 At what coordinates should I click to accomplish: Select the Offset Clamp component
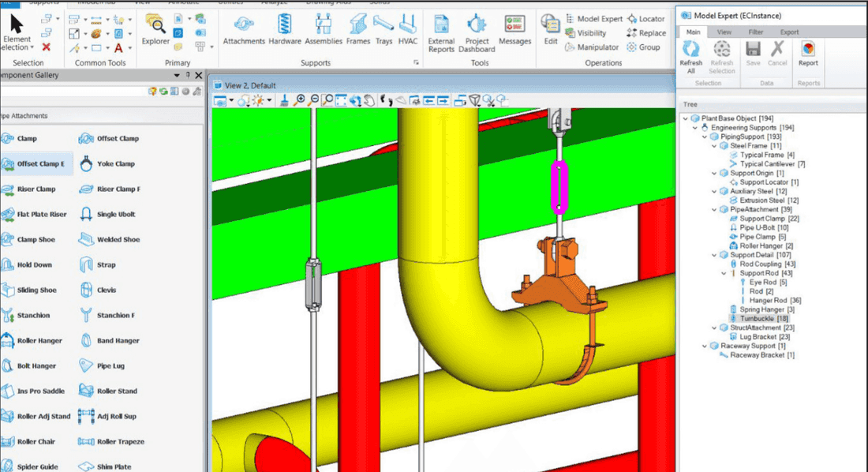coord(109,138)
